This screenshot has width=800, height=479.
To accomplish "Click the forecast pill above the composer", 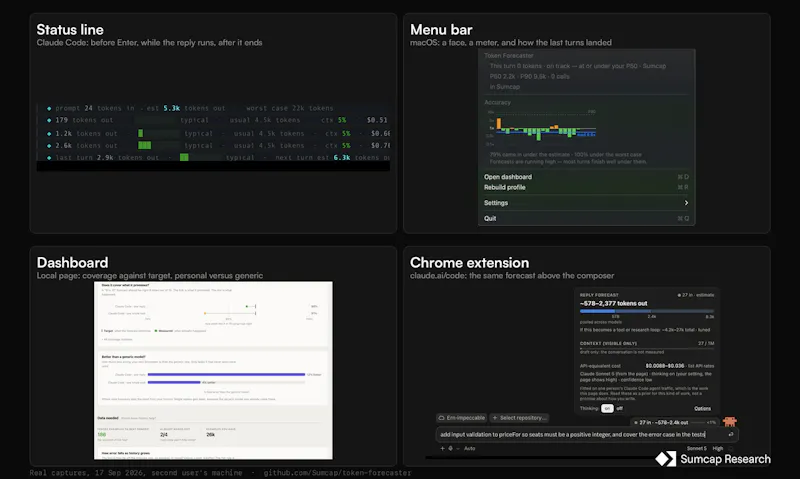I will pyautogui.click(x=673, y=422).
